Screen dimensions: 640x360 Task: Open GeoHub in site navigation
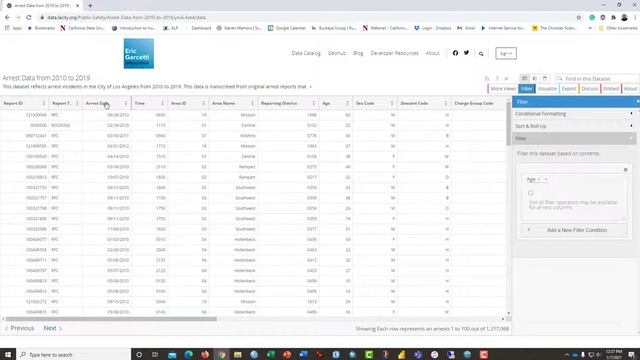tap(337, 53)
